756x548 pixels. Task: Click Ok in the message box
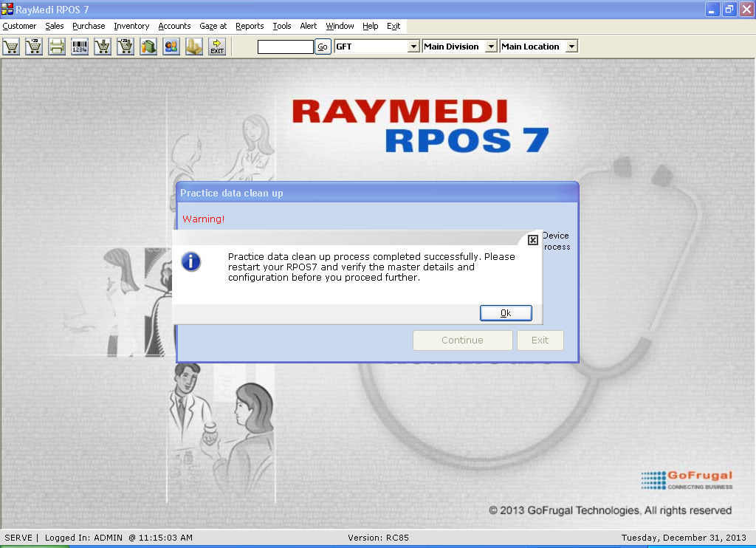pos(506,313)
